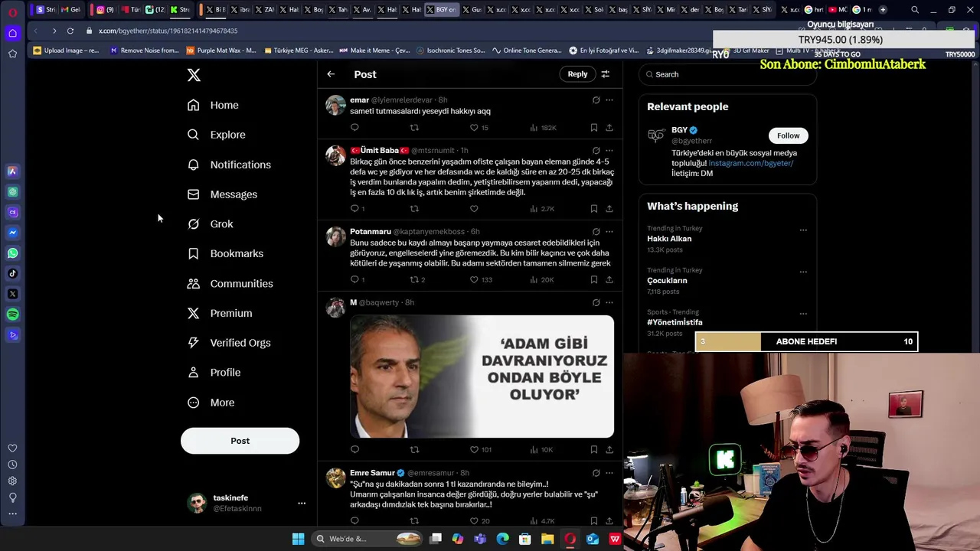The image size is (980, 551).
Task: Open #Yönetimİstifa trending topic
Action: [675, 322]
